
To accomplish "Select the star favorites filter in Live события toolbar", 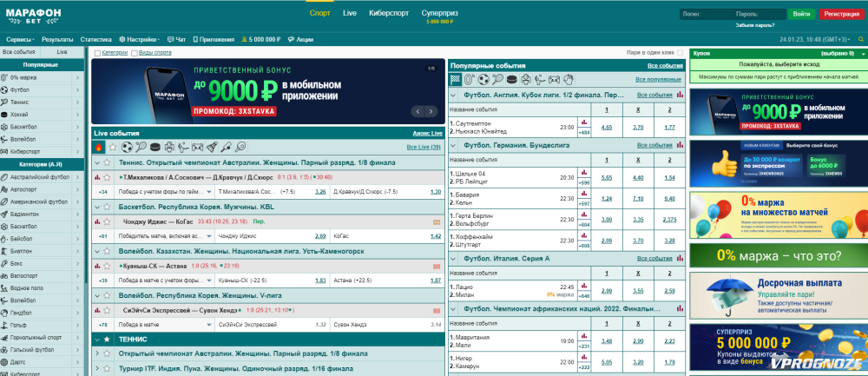I will tap(113, 148).
